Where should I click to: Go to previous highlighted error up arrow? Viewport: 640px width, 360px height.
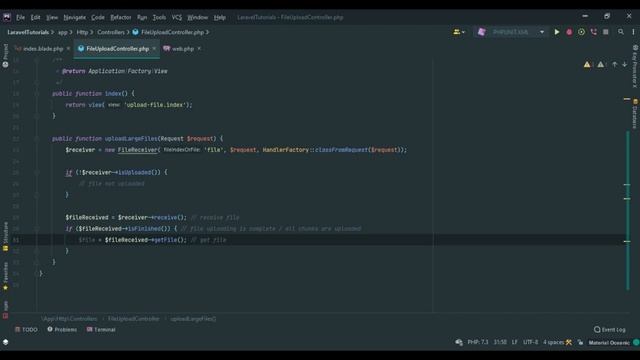pyautogui.click(x=614, y=64)
